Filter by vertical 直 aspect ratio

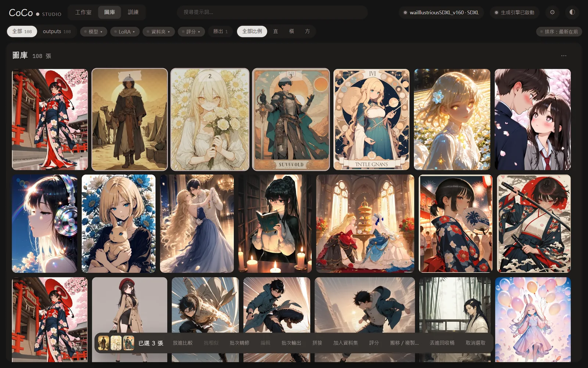(x=275, y=31)
